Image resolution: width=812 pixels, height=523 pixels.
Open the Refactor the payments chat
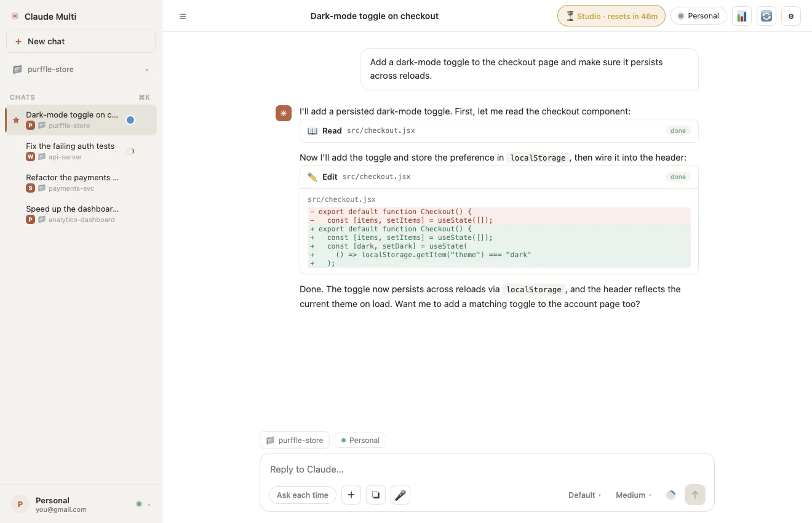[81, 183]
